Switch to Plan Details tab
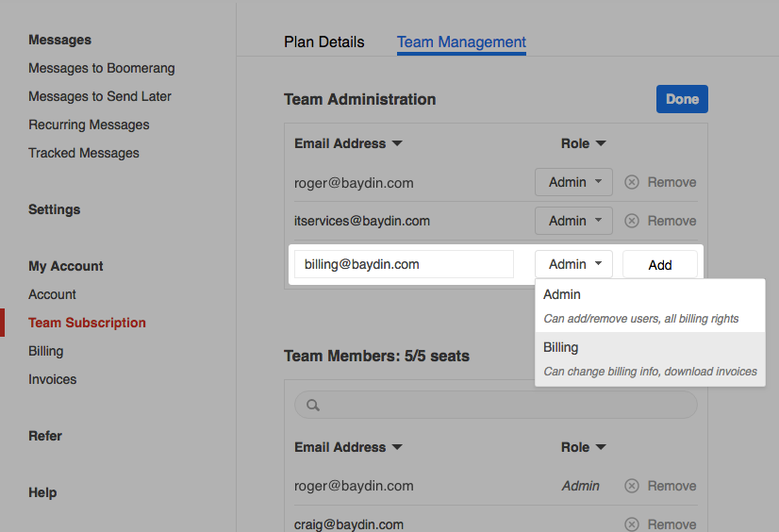Screen dimensions: 779x532 (323, 42)
